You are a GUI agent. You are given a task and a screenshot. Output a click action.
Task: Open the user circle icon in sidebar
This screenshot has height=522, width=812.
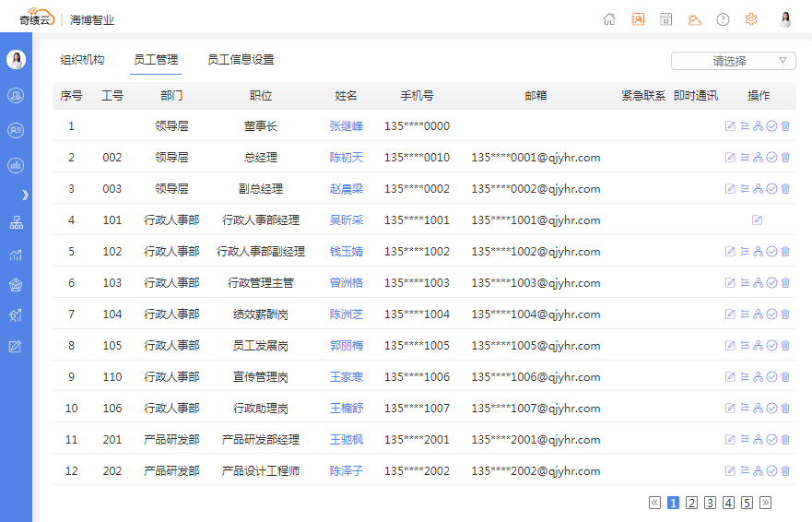point(16,95)
